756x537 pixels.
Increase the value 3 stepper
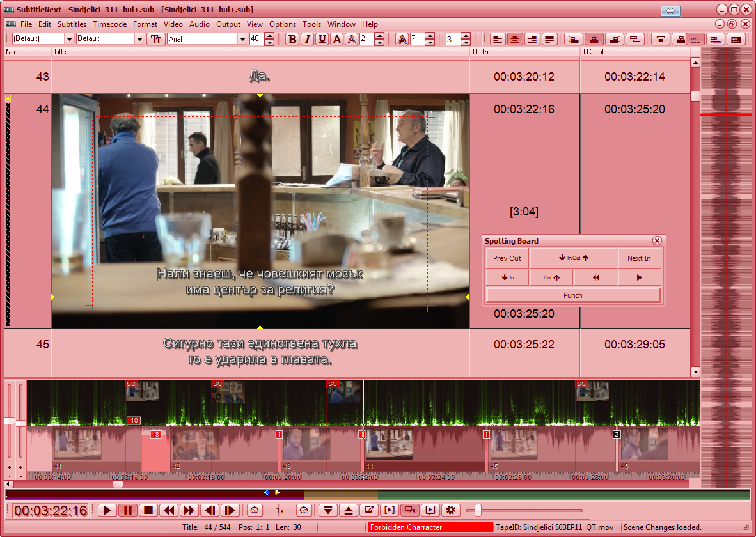point(466,36)
